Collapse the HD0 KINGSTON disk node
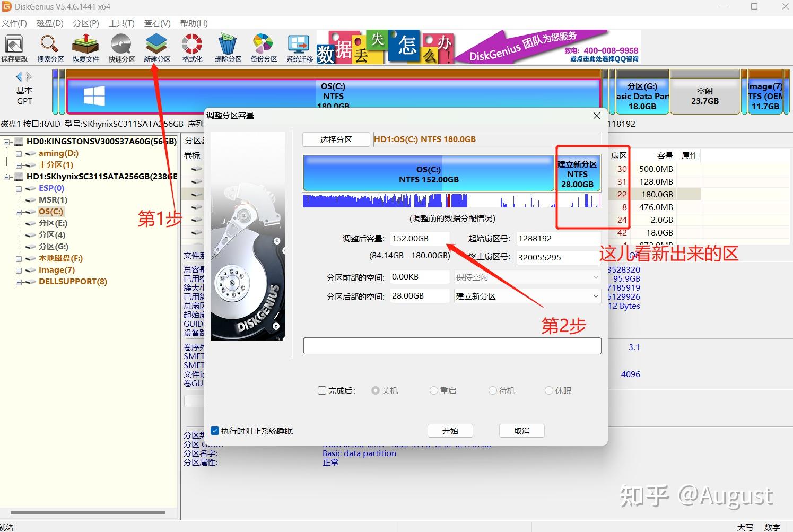 click(x=7, y=142)
